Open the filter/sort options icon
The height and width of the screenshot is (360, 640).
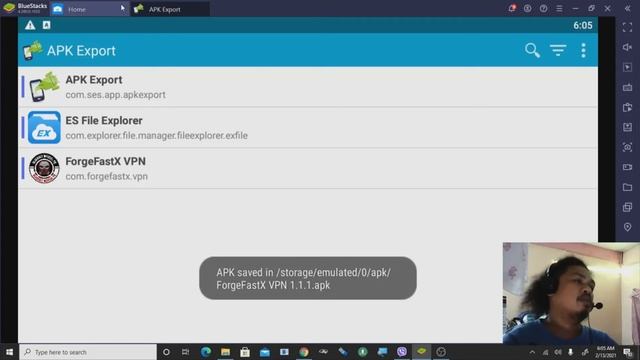point(558,50)
